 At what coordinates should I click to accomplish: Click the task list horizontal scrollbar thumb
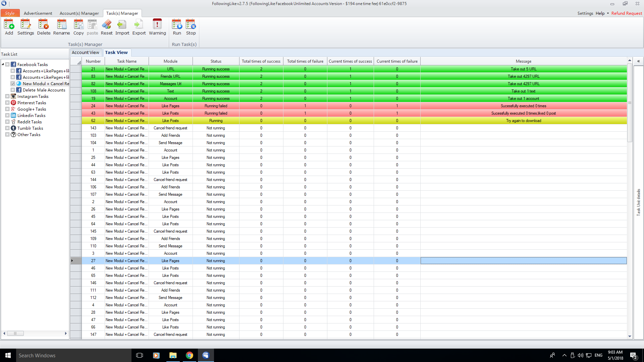pos(16,334)
